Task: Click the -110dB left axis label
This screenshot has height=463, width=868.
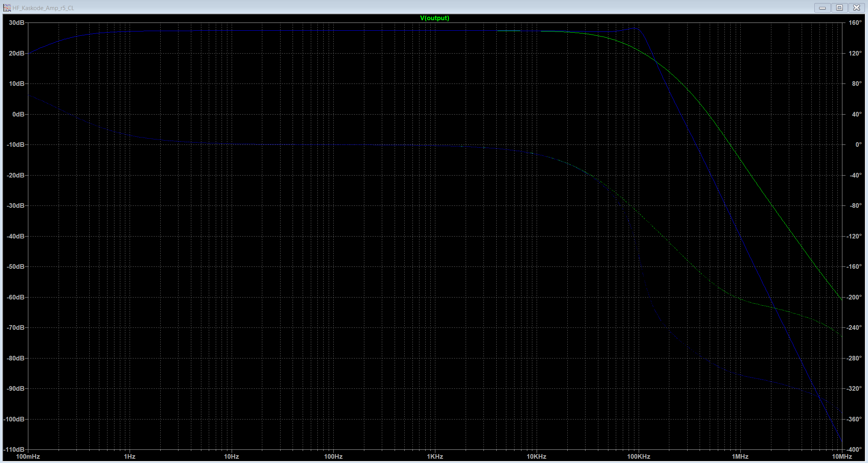Action: coord(14,449)
